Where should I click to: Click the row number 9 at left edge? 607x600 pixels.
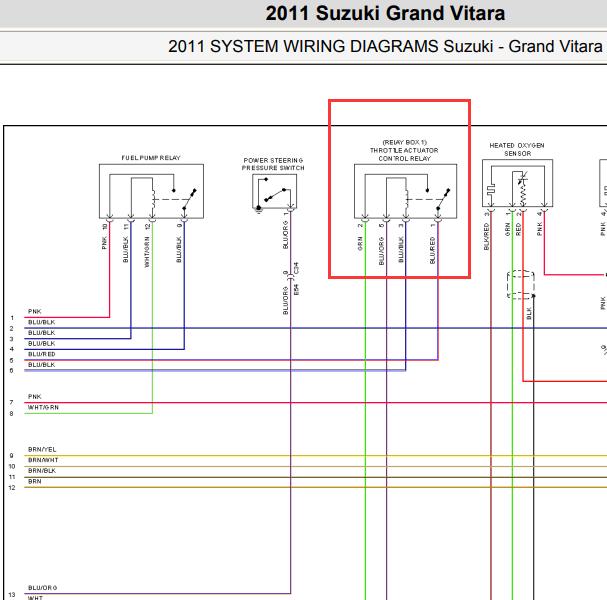[x=12, y=456]
